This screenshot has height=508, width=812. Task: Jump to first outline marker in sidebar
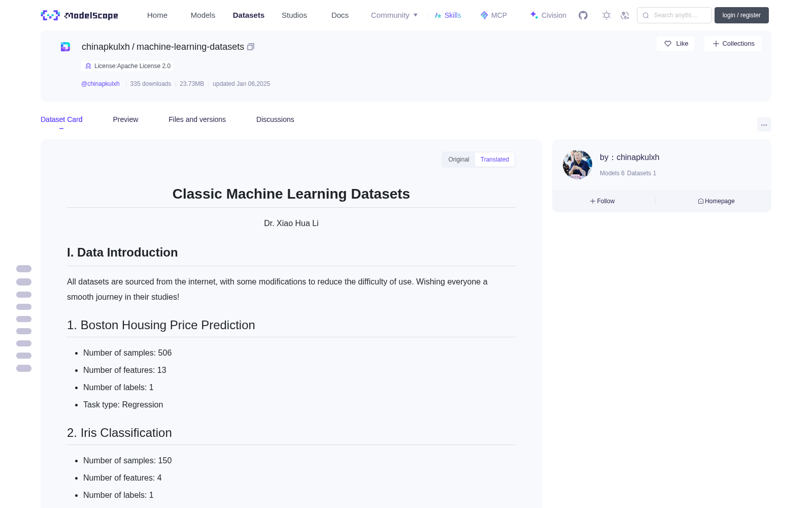[24, 269]
